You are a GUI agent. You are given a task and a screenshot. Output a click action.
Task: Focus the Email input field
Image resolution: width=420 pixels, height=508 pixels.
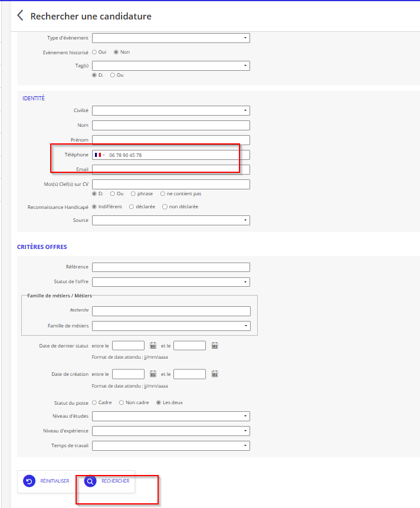pos(170,170)
